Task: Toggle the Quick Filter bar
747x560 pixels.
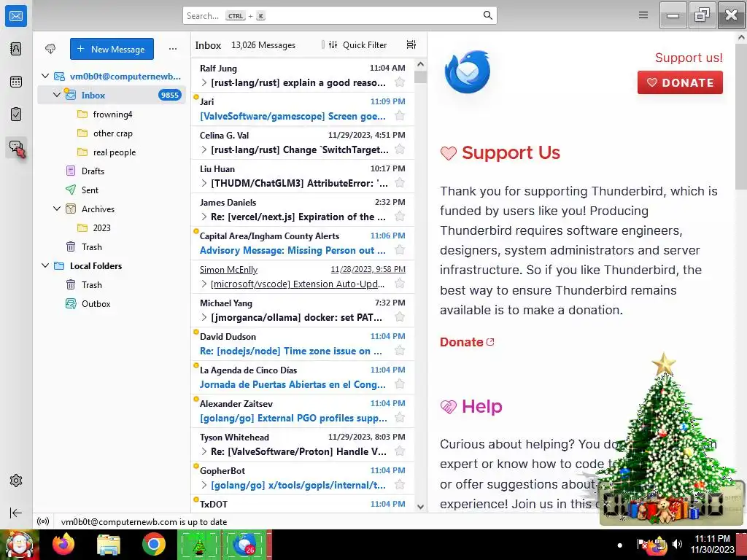Action: pos(357,44)
